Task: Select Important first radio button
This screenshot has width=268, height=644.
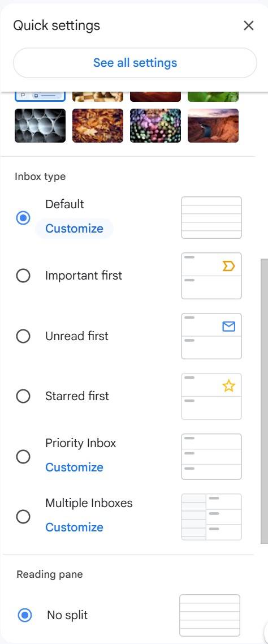Action: [x=23, y=276]
